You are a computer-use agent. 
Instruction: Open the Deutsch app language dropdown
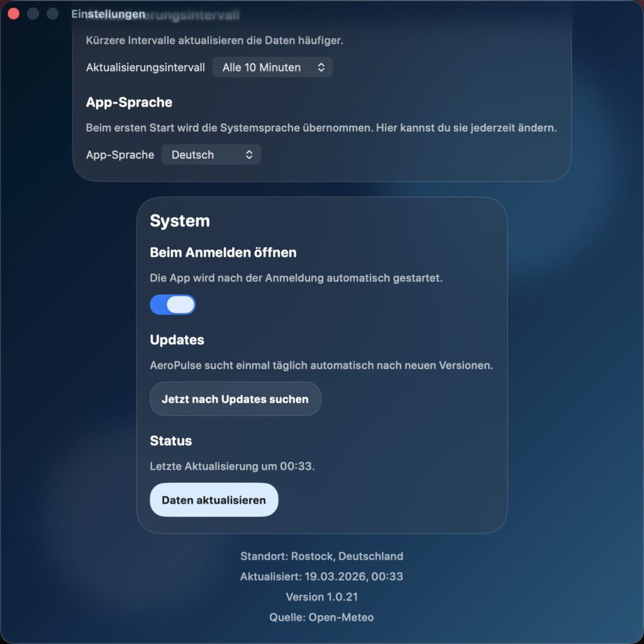point(211,155)
